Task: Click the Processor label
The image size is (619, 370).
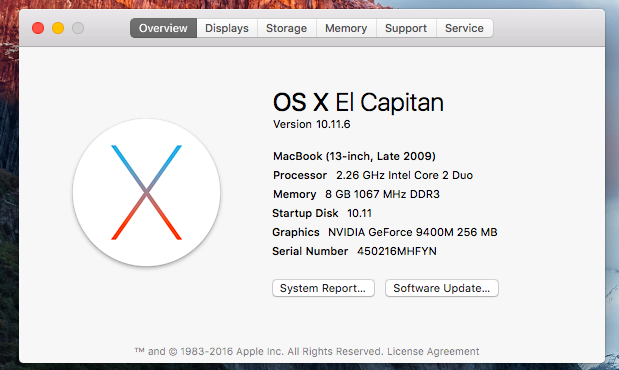Action: click(300, 175)
